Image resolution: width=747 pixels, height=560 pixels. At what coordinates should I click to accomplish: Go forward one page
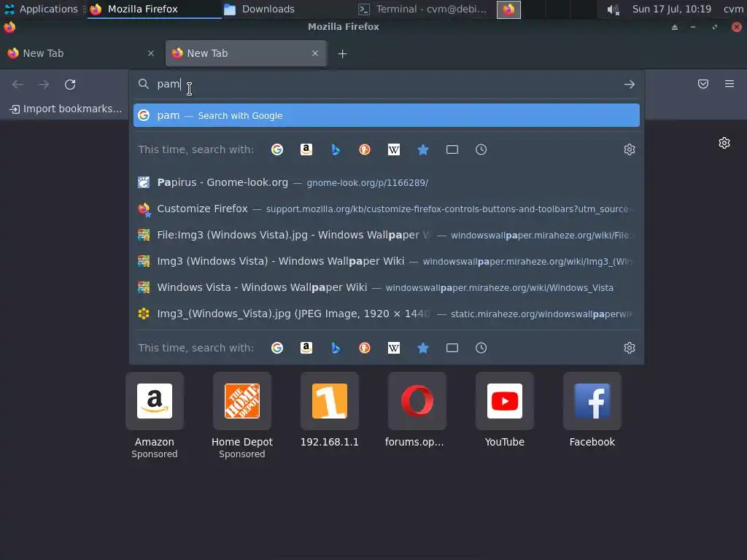[44, 85]
